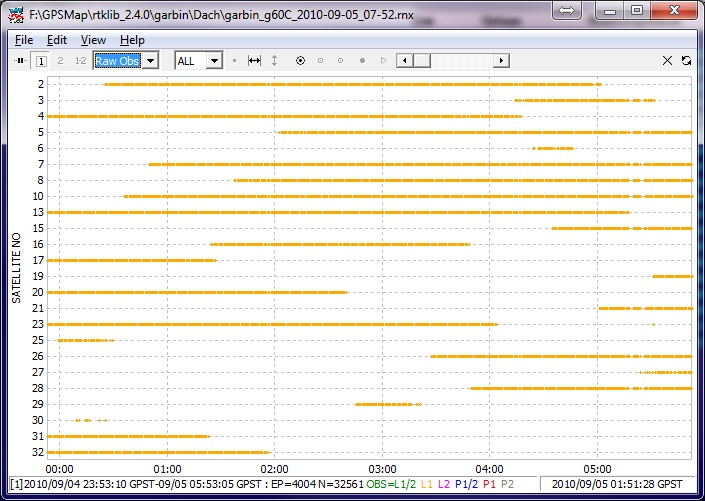Click the fit vertical range icon

(275, 61)
